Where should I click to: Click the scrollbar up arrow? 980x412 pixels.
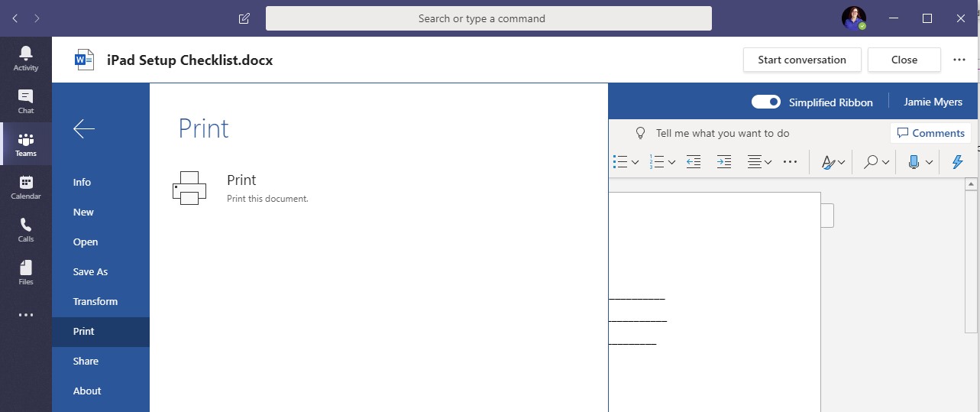tap(972, 183)
